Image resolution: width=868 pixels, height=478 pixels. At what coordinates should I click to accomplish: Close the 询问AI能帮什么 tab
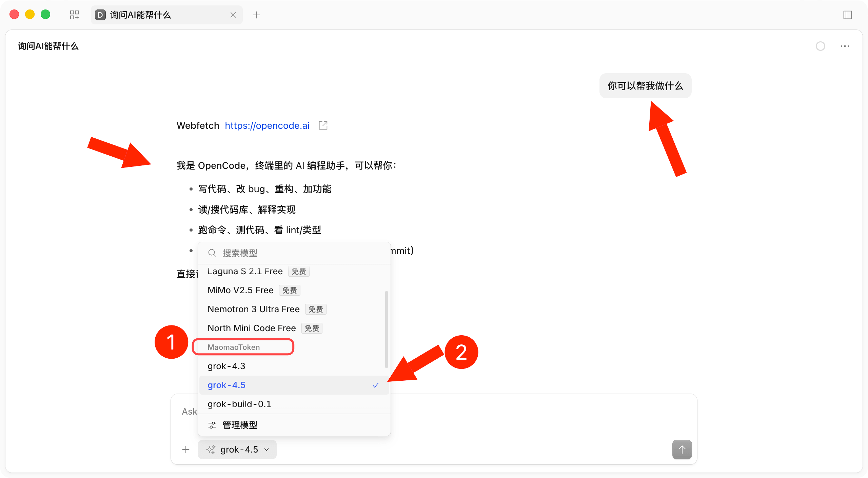click(233, 15)
